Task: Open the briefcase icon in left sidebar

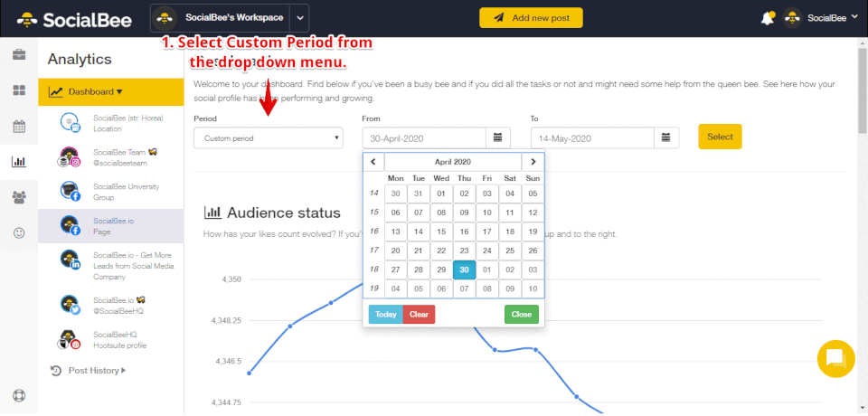Action: tap(18, 55)
